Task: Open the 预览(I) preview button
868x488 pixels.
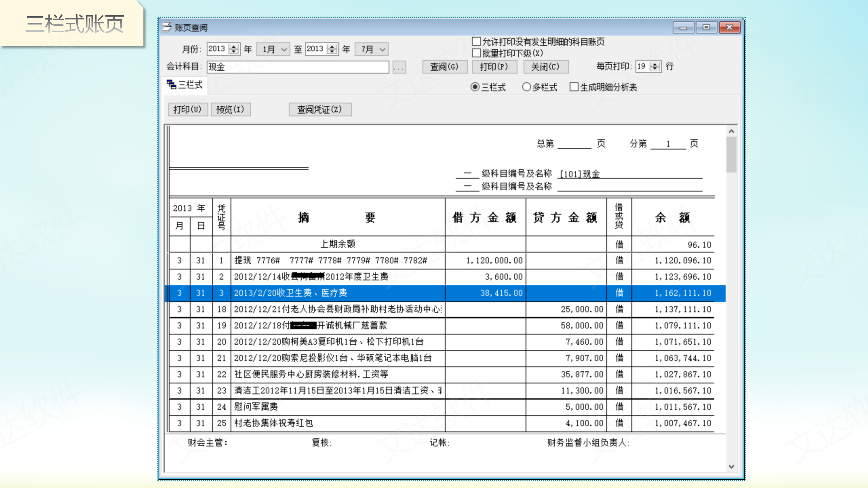Action: [x=231, y=109]
